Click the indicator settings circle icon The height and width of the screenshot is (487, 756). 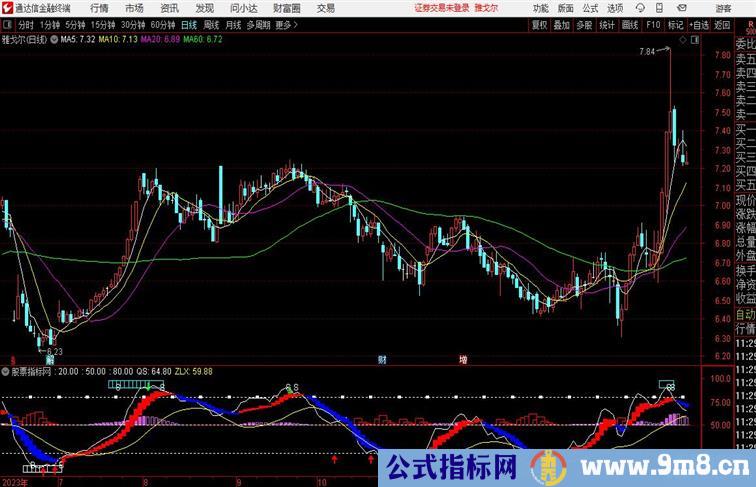tap(5, 370)
